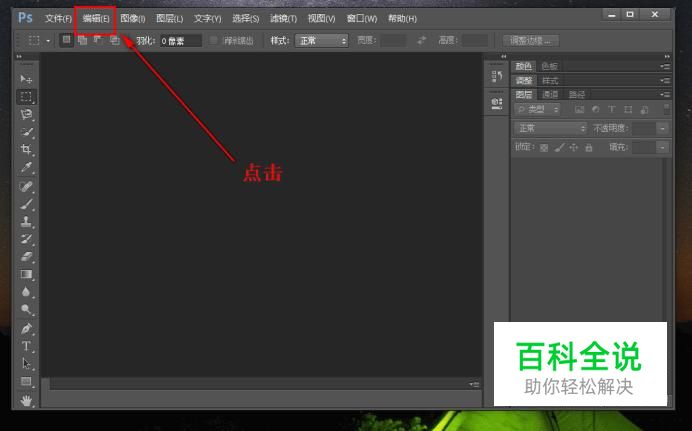
Task: Click the 调整边缘 refine edge button
Action: 531,41
